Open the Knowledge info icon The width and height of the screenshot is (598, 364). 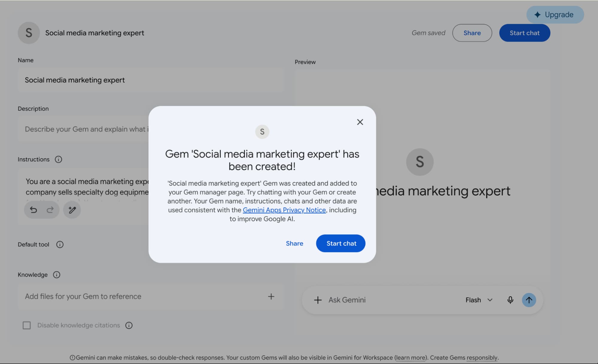pos(57,275)
